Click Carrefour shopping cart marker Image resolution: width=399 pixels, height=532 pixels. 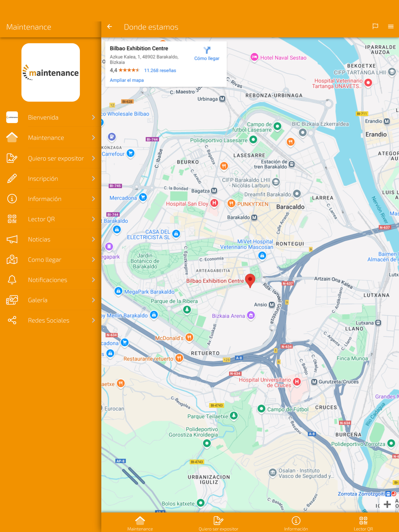pos(130,153)
